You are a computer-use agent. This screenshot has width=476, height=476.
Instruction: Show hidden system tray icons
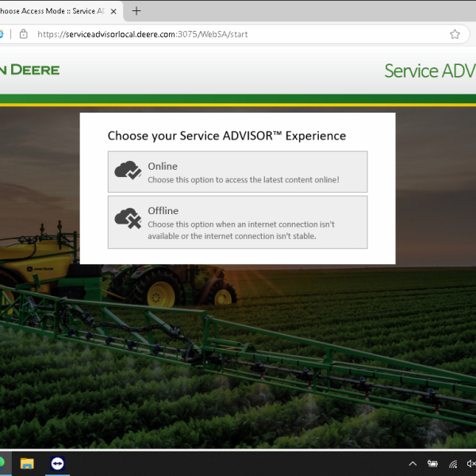pos(413,463)
